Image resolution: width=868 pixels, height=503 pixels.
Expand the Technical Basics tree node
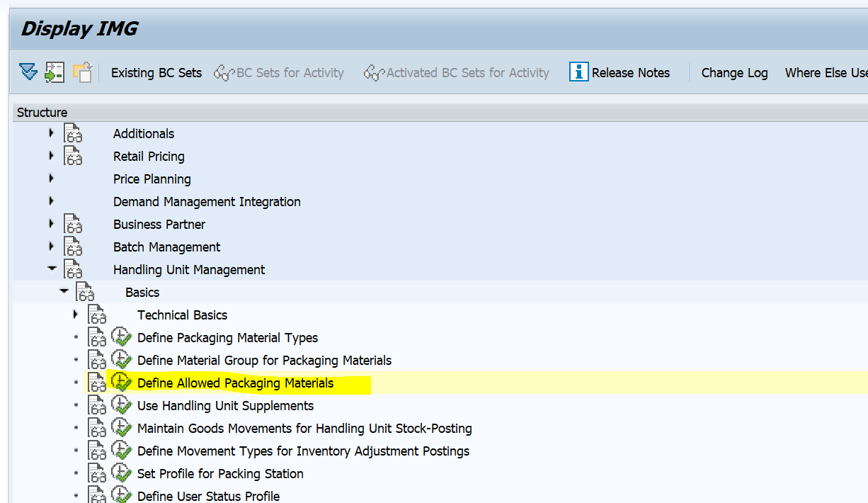pyautogui.click(x=76, y=315)
